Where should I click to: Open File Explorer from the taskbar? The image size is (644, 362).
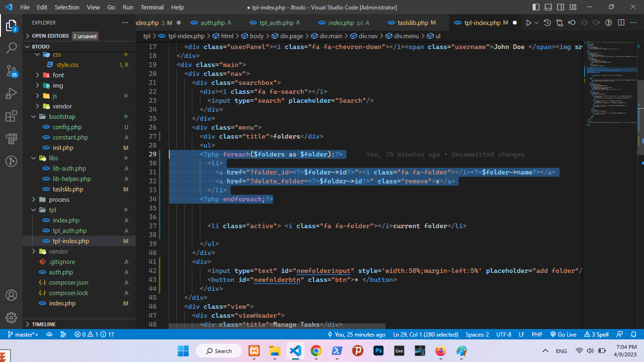tap(274, 351)
